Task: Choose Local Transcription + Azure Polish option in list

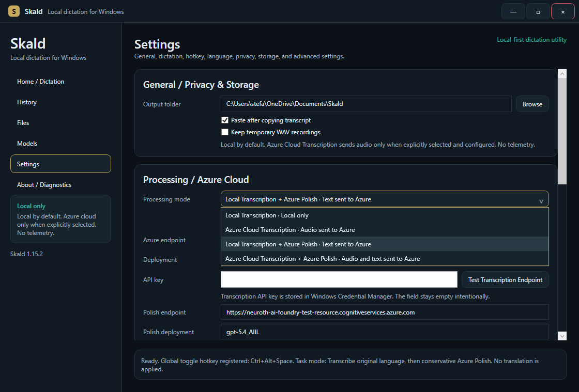Action: pyautogui.click(x=385, y=244)
